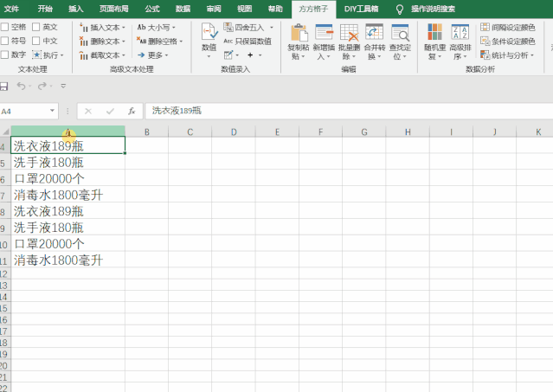The width and height of the screenshot is (553, 392).
Task: Select cell containing 洗手液180瓶 in row 5
Action: click(68, 163)
